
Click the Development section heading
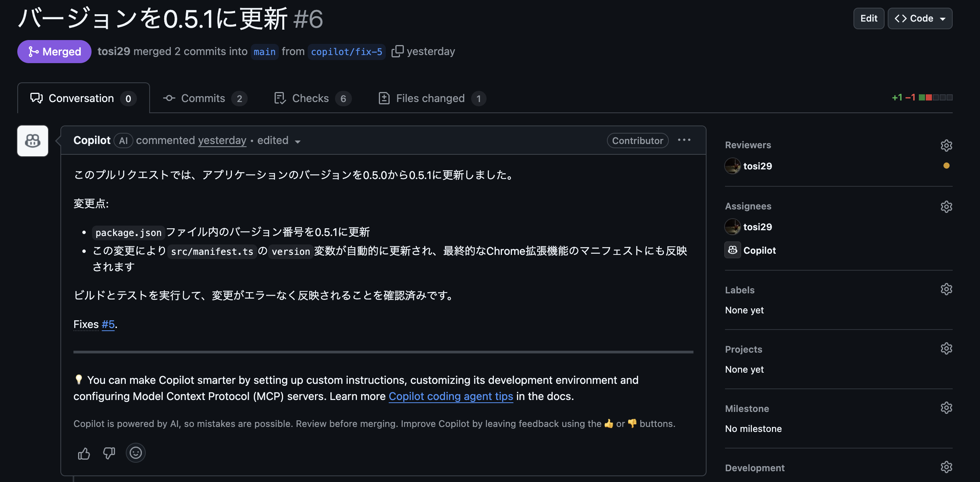coord(755,468)
